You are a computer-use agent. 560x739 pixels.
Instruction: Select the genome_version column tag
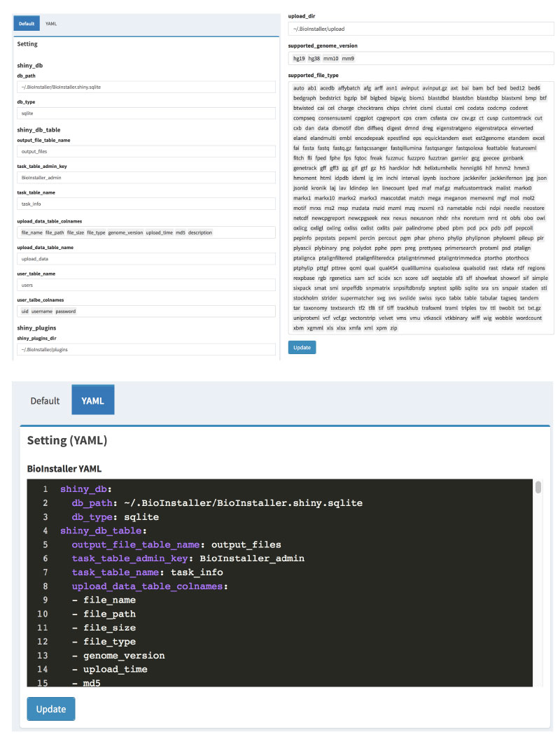click(x=125, y=232)
